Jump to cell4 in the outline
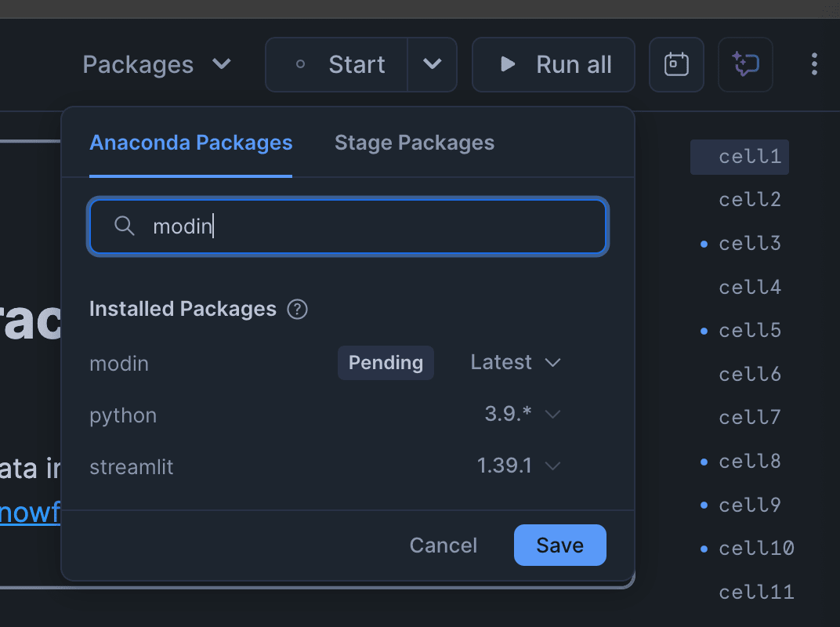 click(x=749, y=287)
